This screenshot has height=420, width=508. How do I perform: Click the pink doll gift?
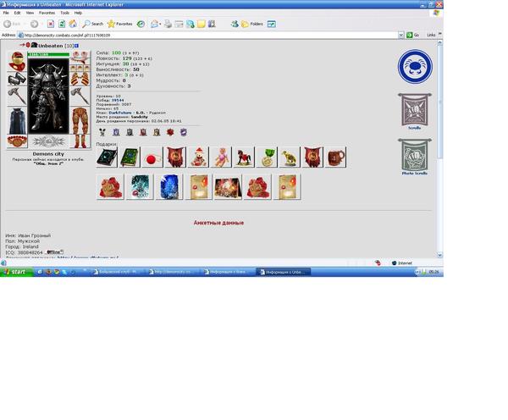pos(221,157)
